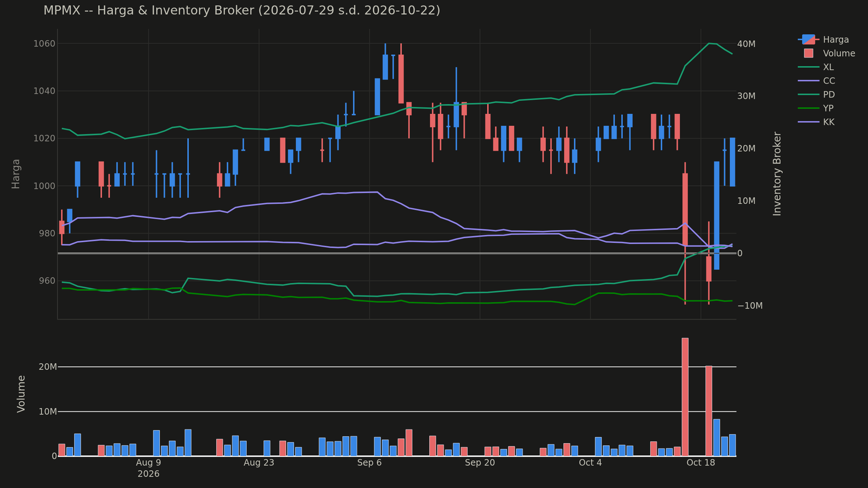The height and width of the screenshot is (488, 868).
Task: Click the Aug 9 date tick label
Action: [148, 463]
